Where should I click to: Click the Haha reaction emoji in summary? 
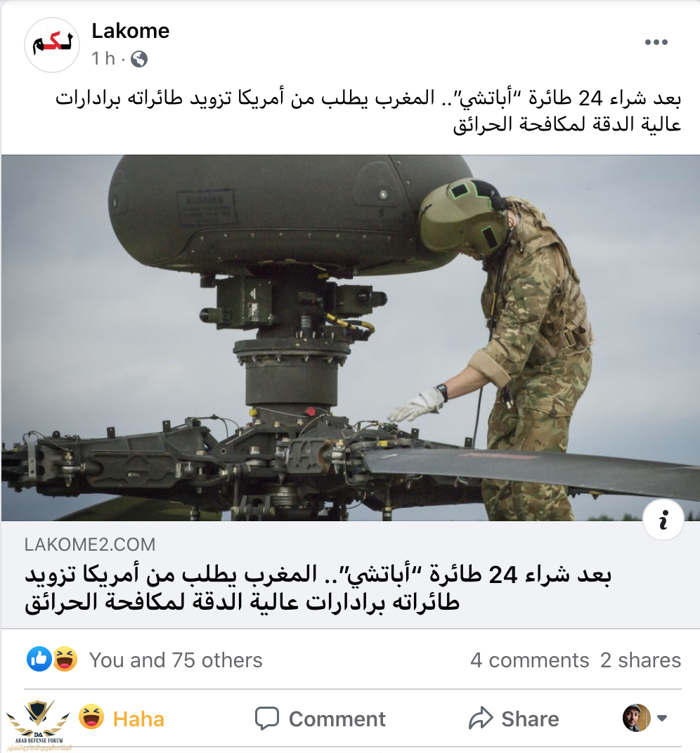[x=65, y=659]
